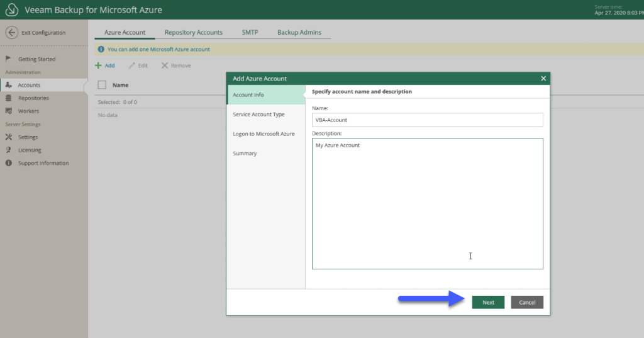Click the Veeam Backup for Microsoft Azure title
644x338 pixels.
tap(93, 10)
